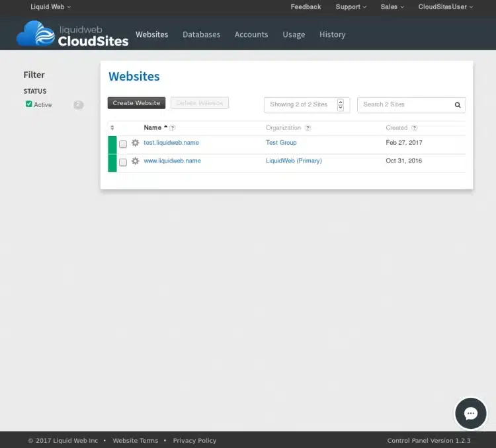Open the Showing 2 of 2 Sites selector
The height and width of the screenshot is (448, 496).
tap(307, 105)
